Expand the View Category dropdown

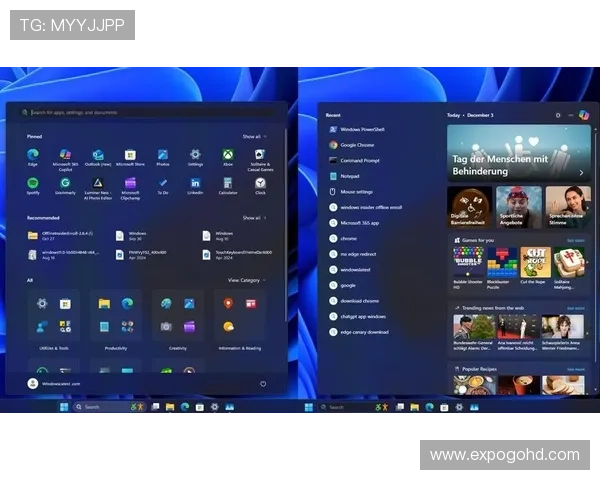tap(246, 280)
